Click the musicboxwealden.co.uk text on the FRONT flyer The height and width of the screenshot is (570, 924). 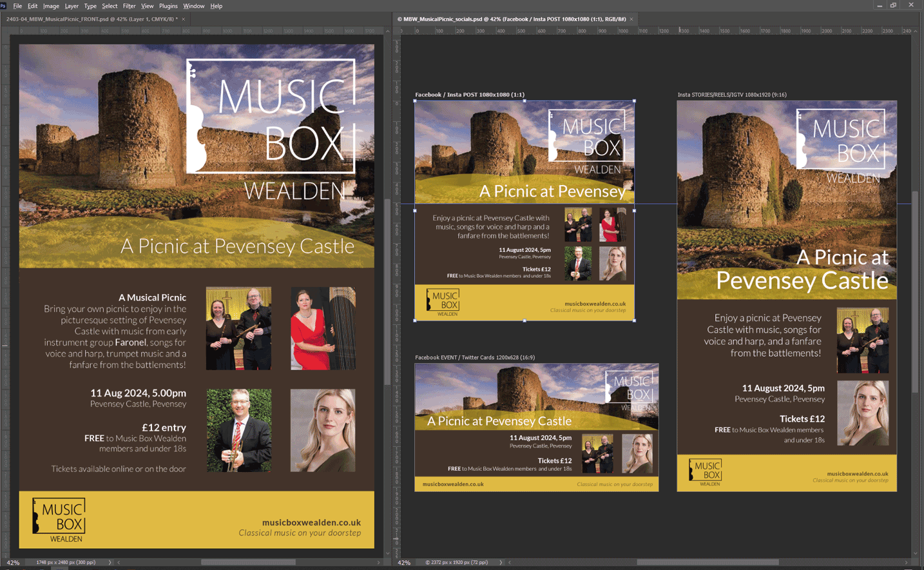pyautogui.click(x=311, y=522)
